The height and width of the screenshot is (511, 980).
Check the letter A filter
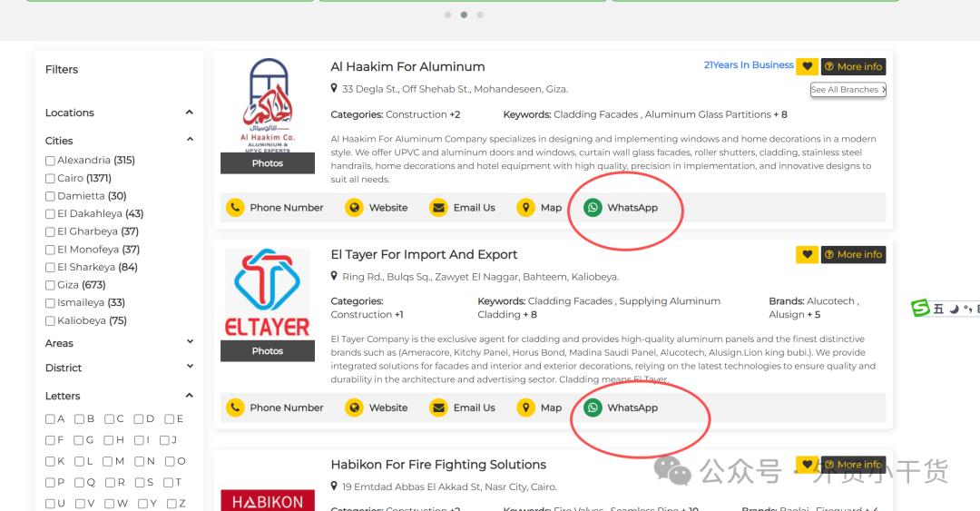50,419
